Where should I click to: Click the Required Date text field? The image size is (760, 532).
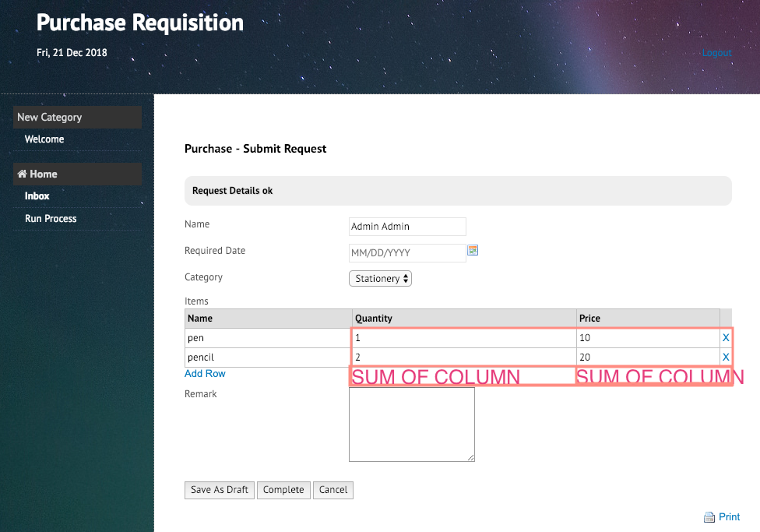pyautogui.click(x=406, y=253)
